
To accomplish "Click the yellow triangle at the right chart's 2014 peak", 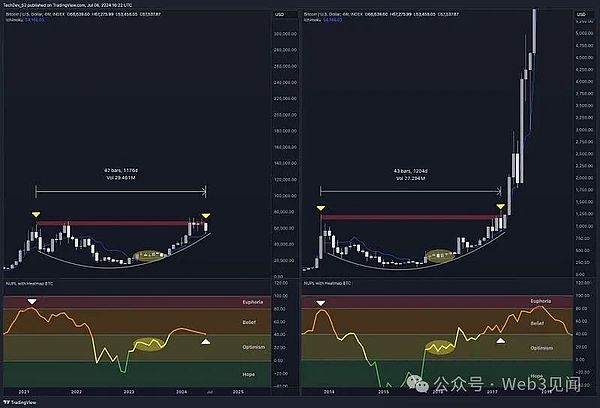I will [320, 208].
